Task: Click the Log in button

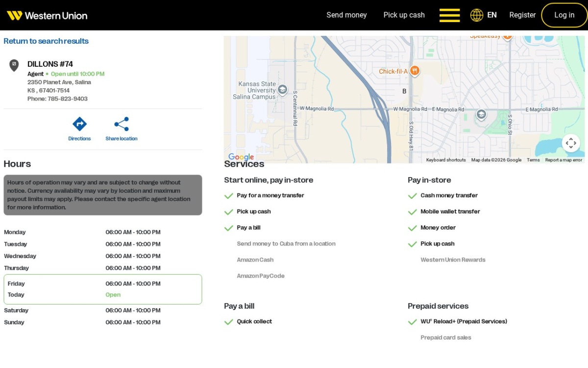Action: [x=564, y=15]
